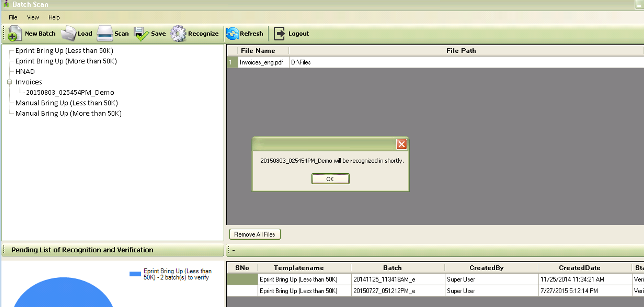The height and width of the screenshot is (307, 644).
Task: Select Eprint Bring Up (More than 50K)
Action: (66, 61)
